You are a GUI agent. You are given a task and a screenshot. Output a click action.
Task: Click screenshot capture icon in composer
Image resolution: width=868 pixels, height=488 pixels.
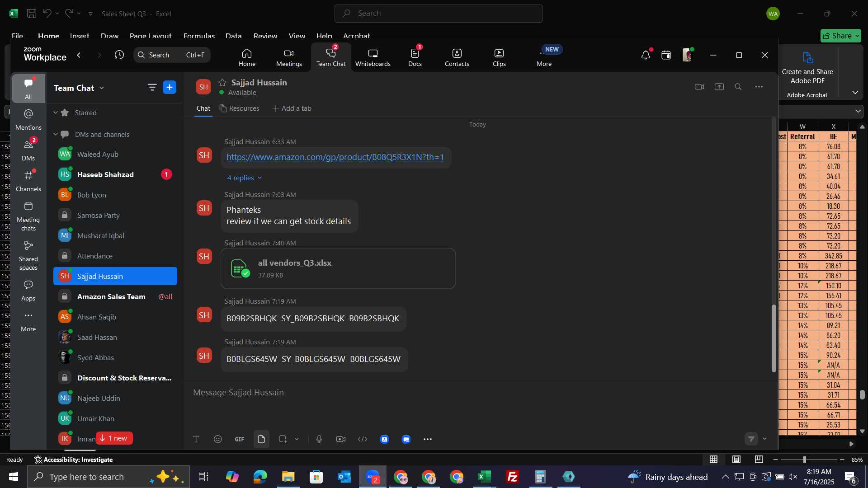tap(283, 439)
